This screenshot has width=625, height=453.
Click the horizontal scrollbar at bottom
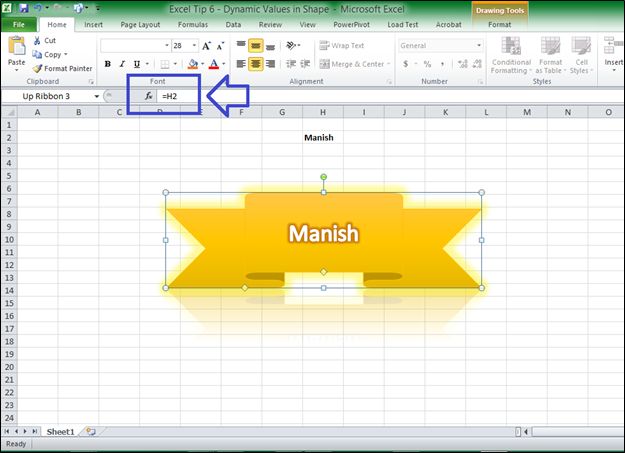[x=578, y=432]
